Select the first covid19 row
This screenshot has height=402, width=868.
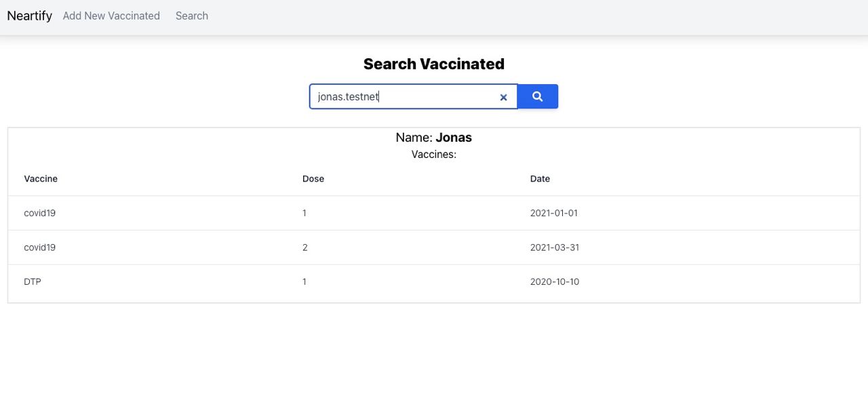pyautogui.click(x=39, y=213)
